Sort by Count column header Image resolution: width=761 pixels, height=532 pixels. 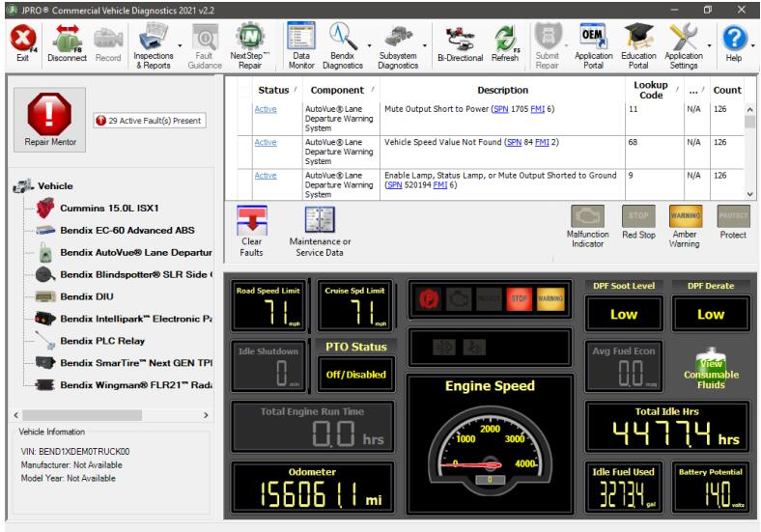click(x=726, y=91)
